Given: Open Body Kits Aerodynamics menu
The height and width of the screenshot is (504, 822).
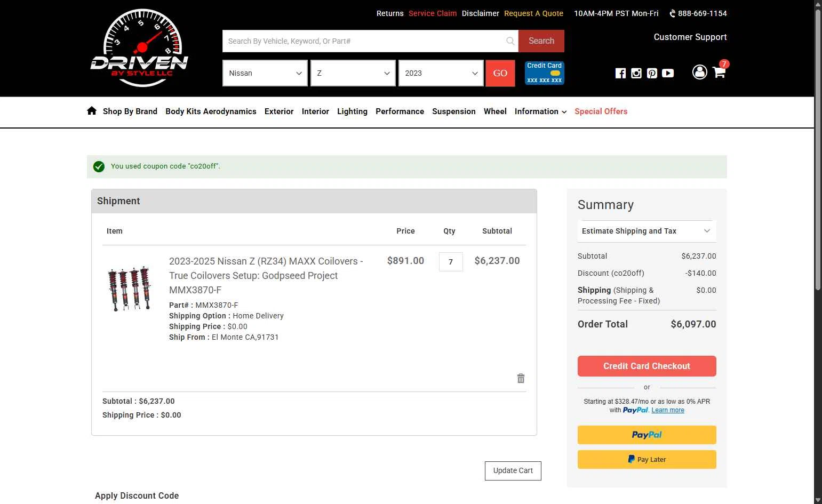Looking at the screenshot, I should (x=211, y=111).
